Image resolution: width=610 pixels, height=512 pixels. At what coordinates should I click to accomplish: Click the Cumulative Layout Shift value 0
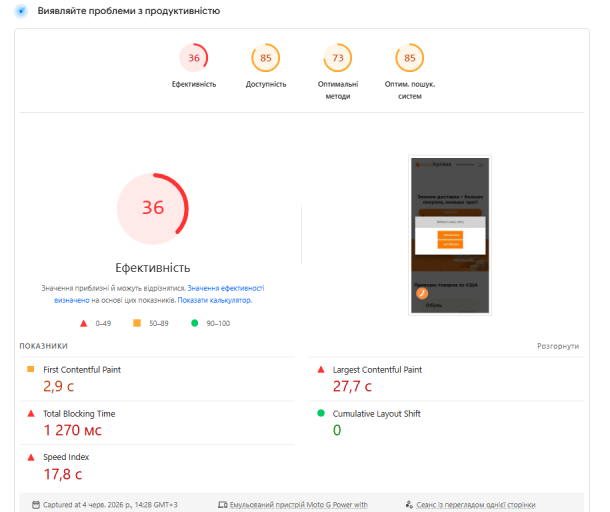337,430
